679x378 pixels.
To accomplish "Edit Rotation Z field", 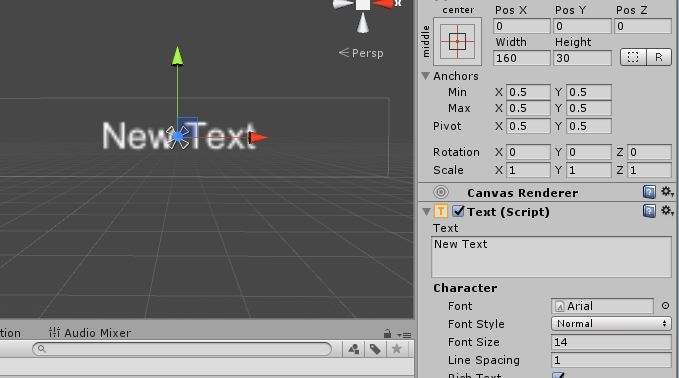I will (x=649, y=152).
